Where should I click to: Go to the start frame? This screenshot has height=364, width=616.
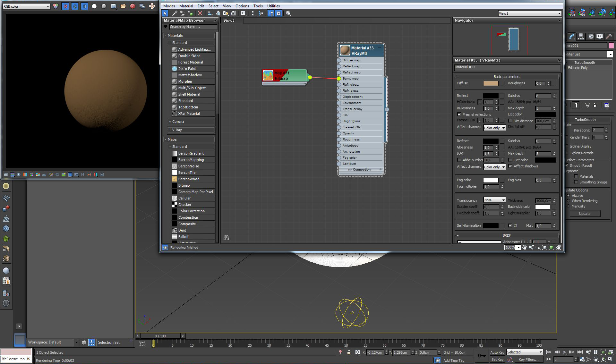pyautogui.click(x=549, y=352)
